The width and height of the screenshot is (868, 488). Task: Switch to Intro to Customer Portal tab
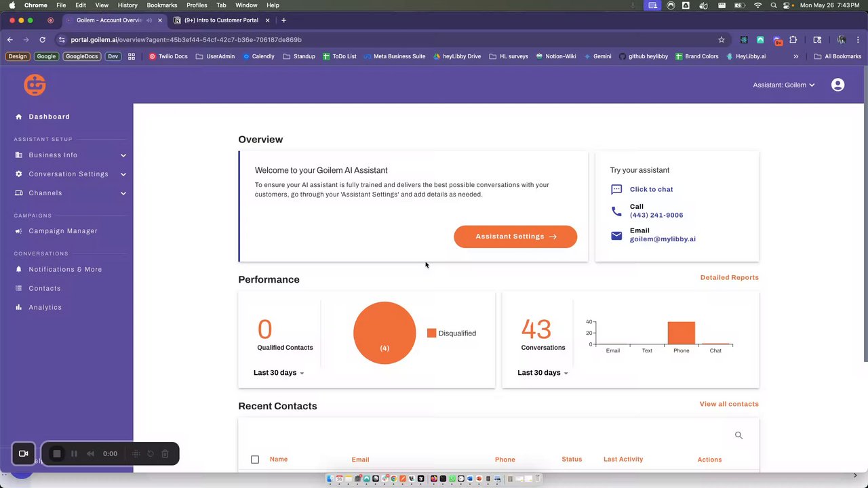(x=221, y=20)
